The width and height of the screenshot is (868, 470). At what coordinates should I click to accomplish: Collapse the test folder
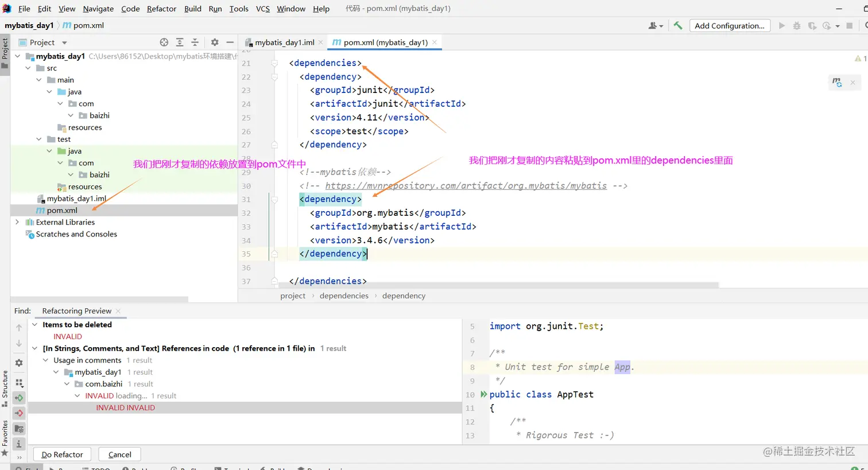tap(39, 139)
